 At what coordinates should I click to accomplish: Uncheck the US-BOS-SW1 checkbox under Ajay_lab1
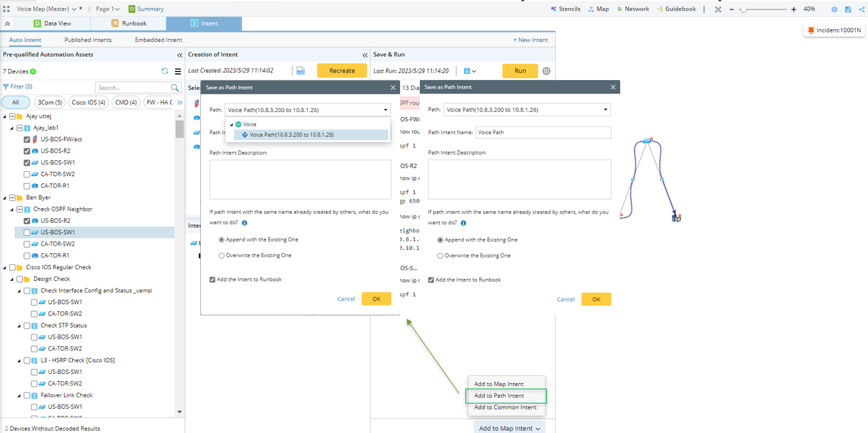coord(27,163)
